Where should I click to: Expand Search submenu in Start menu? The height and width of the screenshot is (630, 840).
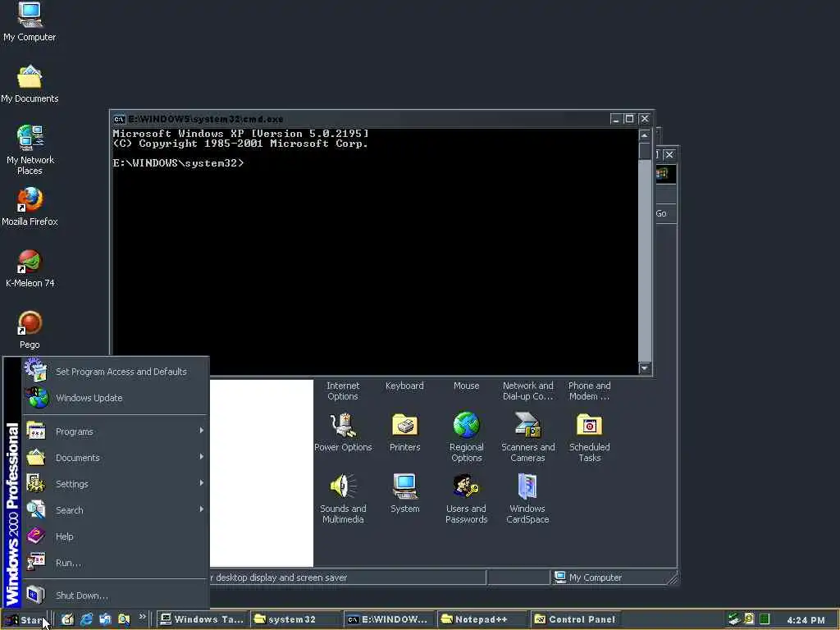click(115, 510)
